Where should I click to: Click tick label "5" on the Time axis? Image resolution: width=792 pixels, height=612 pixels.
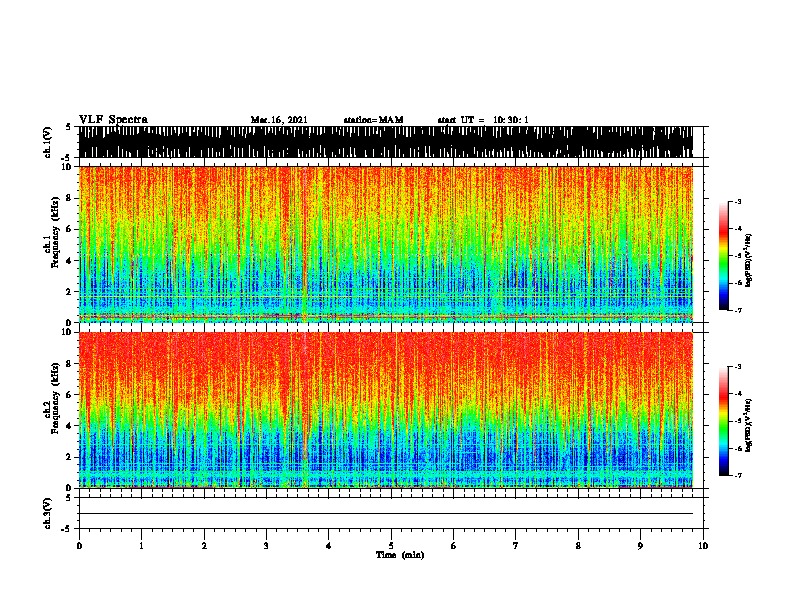[391, 546]
